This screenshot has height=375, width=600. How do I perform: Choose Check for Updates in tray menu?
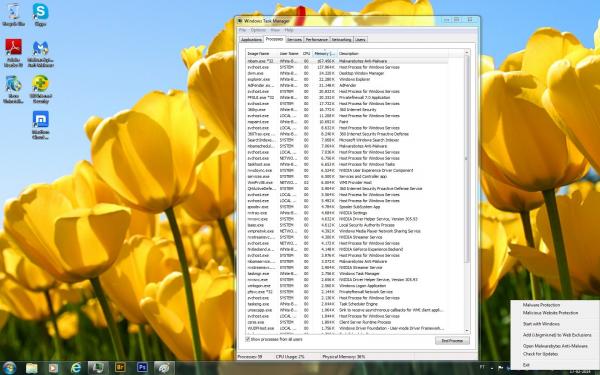coord(540,354)
